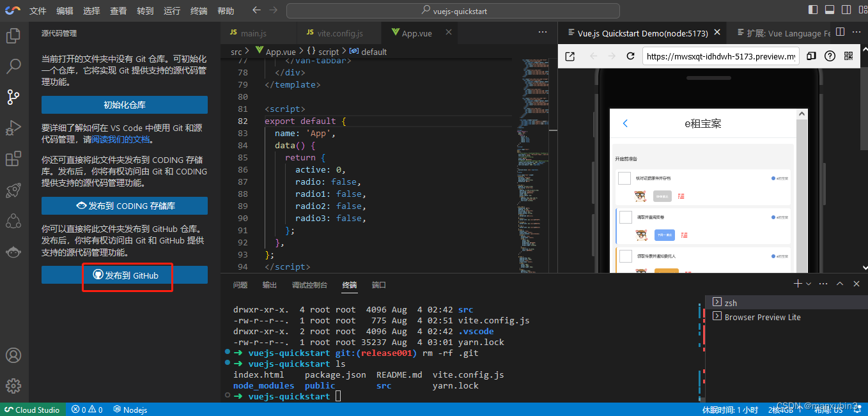Open the Extensions view icon
This screenshot has width=868, height=416.
[13, 158]
